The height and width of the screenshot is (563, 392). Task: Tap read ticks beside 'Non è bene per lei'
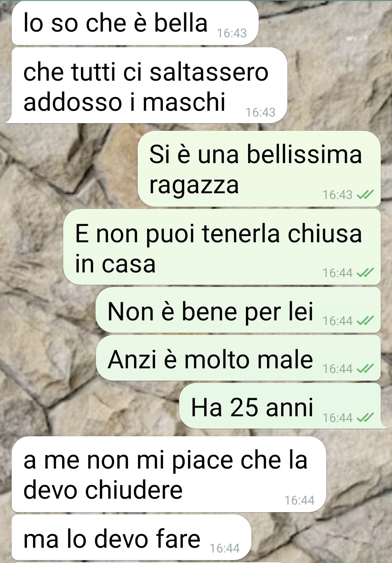(365, 321)
